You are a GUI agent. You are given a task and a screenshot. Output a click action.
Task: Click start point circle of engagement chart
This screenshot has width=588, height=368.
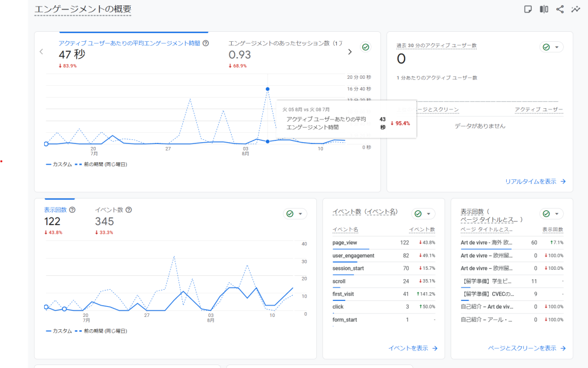46,144
